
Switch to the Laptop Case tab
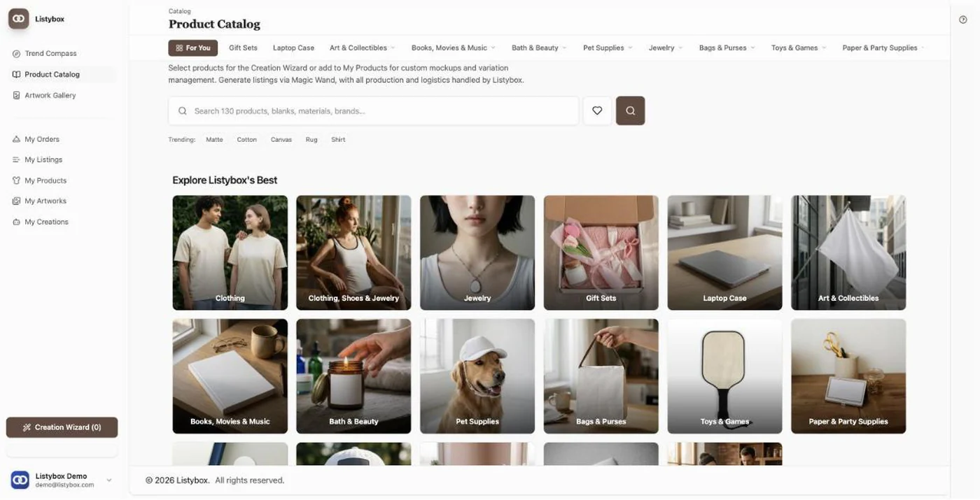coord(293,48)
